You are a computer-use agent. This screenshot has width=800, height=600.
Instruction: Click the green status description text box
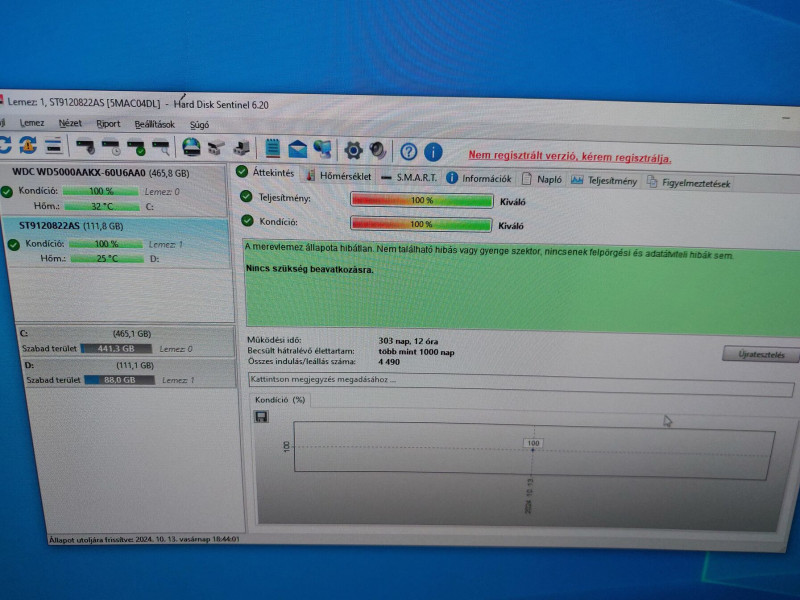click(x=522, y=288)
